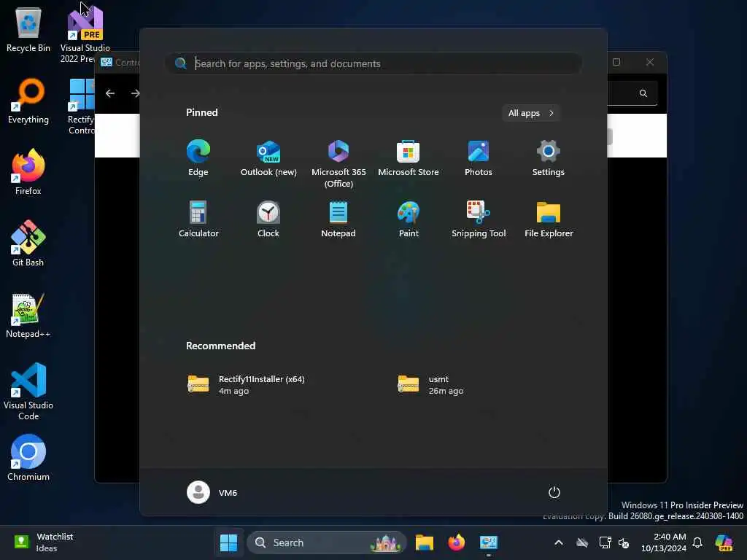Expand the All apps list

531,113
